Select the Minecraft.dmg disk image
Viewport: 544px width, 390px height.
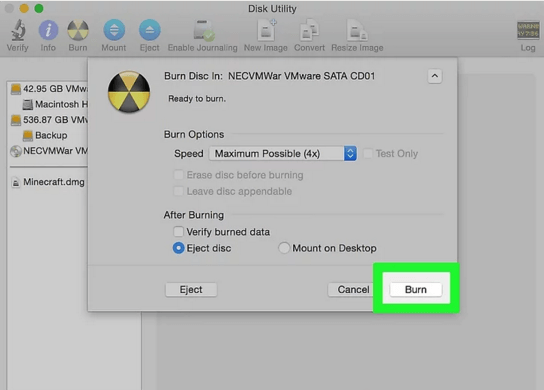48,182
